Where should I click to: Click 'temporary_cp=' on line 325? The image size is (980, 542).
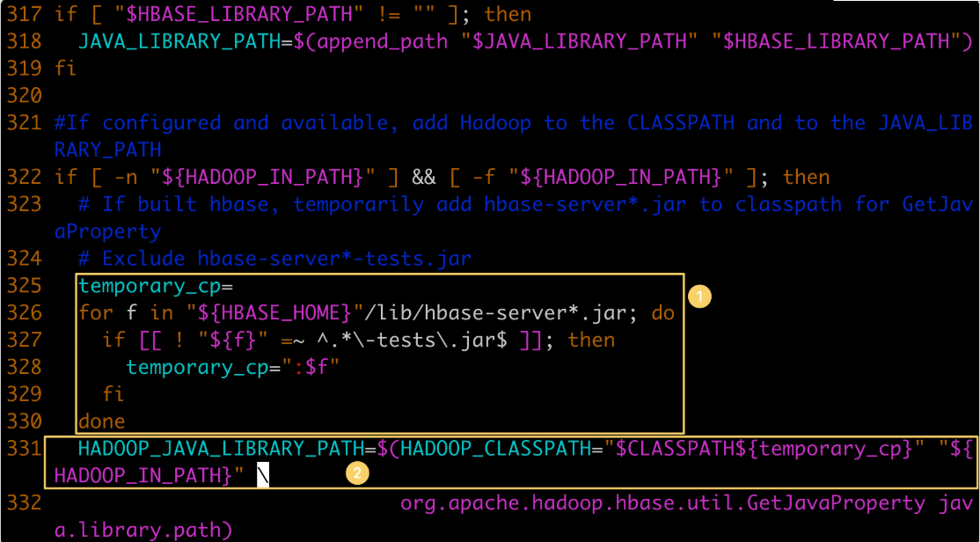click(x=156, y=286)
